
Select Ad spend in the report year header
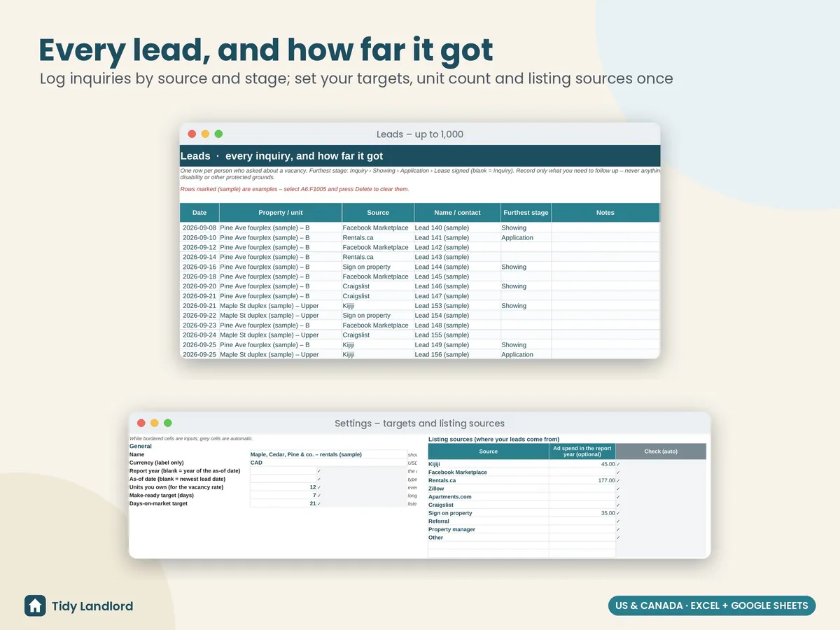click(x=582, y=451)
